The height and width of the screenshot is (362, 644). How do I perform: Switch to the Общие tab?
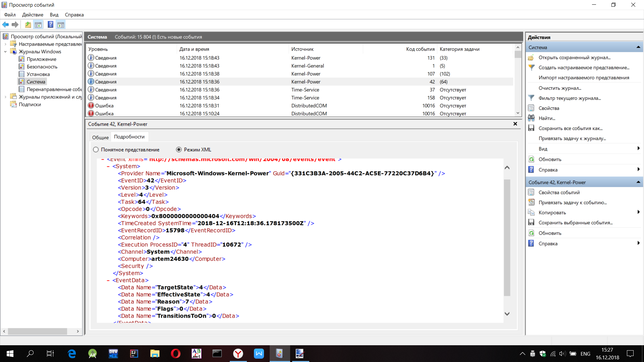(x=100, y=137)
